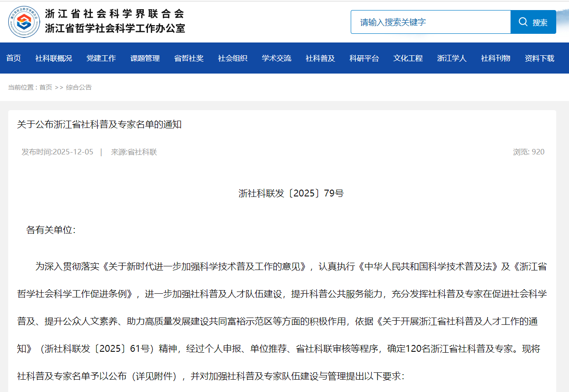The image size is (569, 392).
Task: Click the magnifying glass search icon
Action: pyautogui.click(x=523, y=22)
